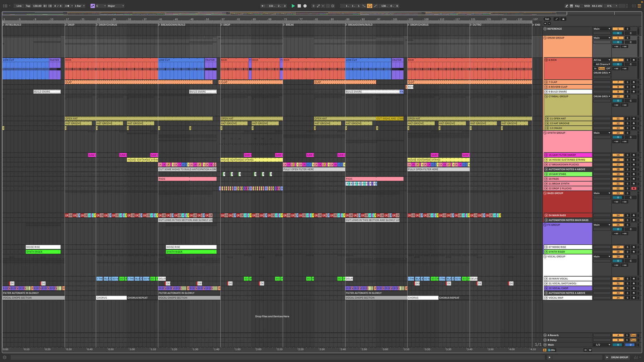Click the Link button
The width and height of the screenshot is (644, 362).
tap(19, 6)
